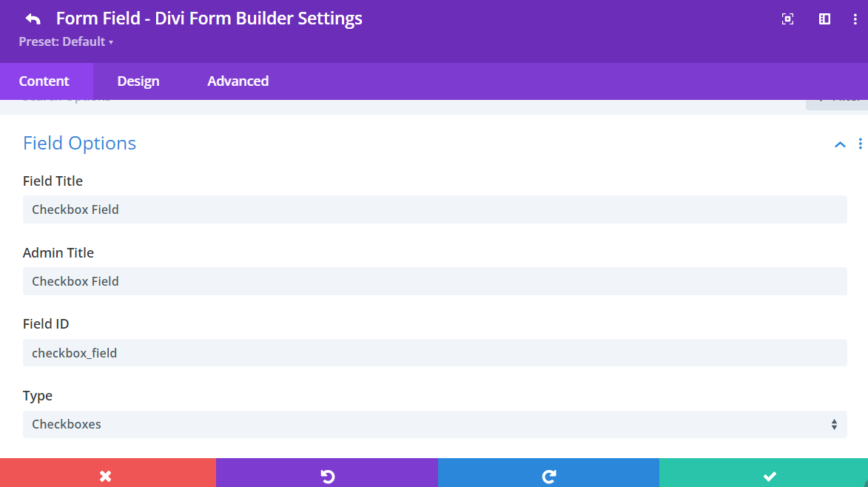
Task: Click the split layout view icon
Action: pos(824,19)
